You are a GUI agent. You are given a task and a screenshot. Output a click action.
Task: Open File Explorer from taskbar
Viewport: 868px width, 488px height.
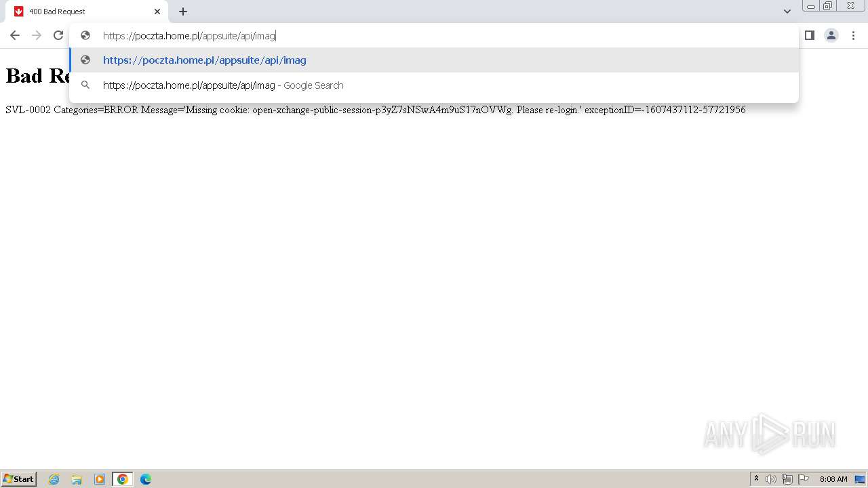(77, 479)
